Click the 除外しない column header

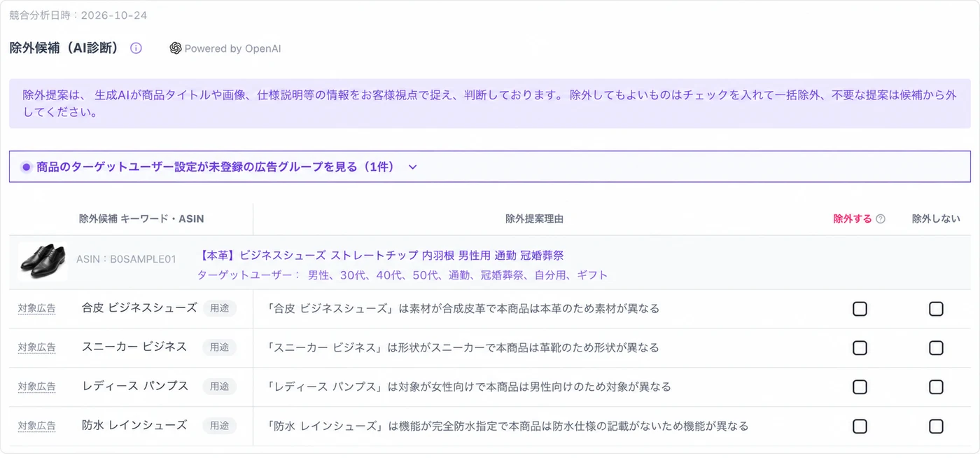pyautogui.click(x=936, y=218)
